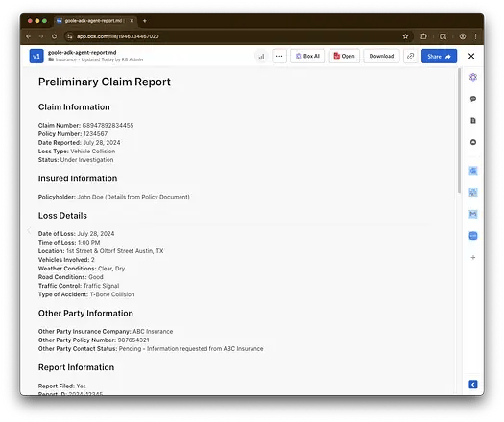Open the Insurance folder link
Viewport: 504px width, 422px height.
click(65, 59)
